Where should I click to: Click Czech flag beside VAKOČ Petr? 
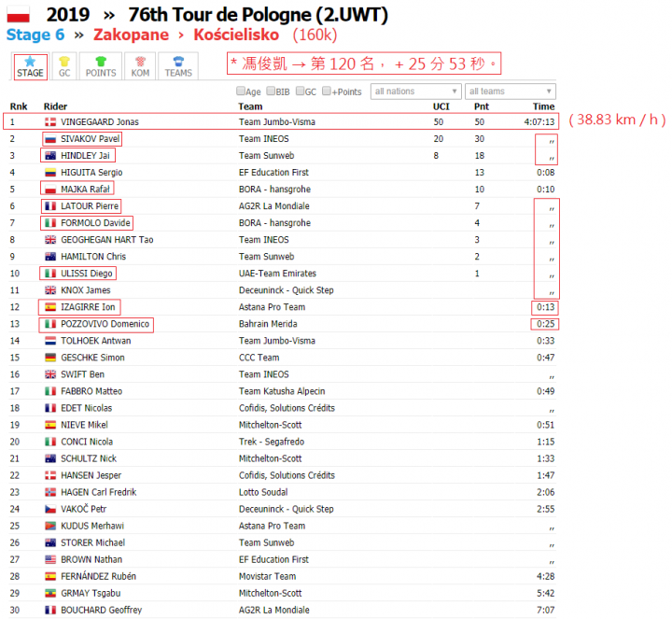[x=50, y=509]
